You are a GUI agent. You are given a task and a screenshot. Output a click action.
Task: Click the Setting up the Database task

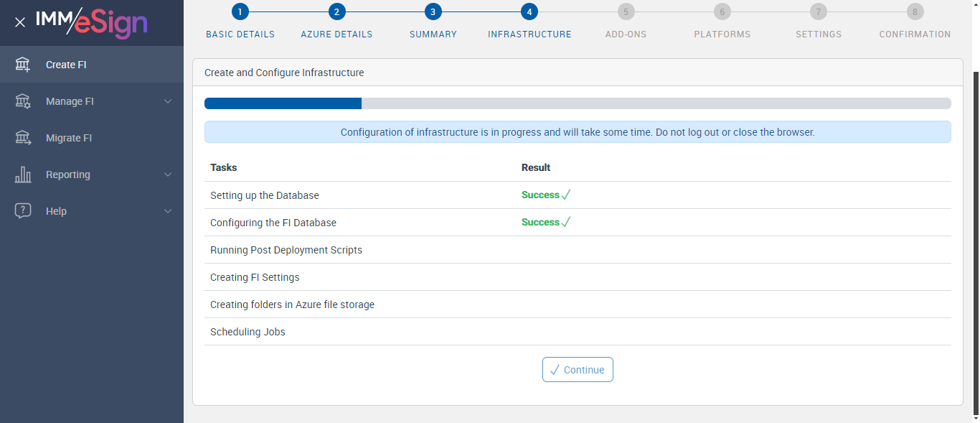(x=265, y=195)
